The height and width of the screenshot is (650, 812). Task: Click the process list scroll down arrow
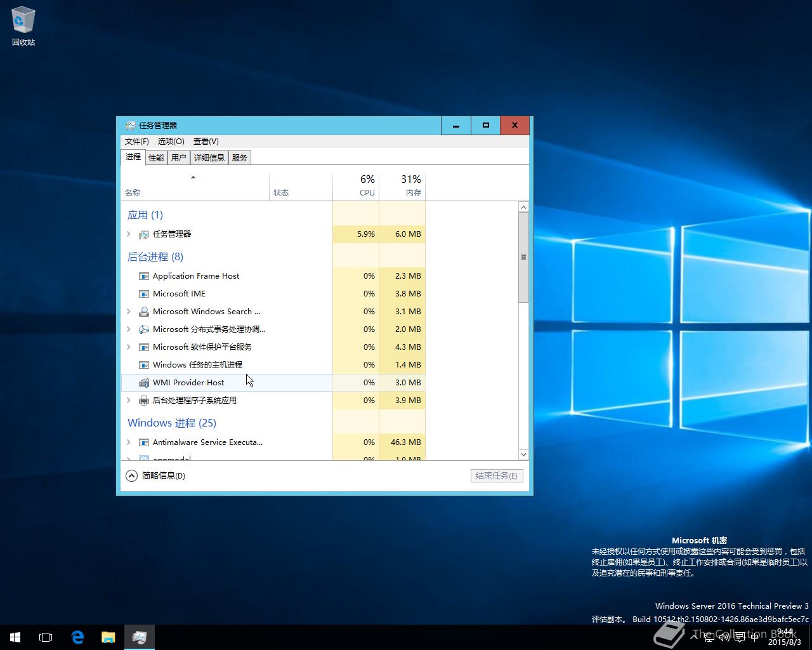(523, 454)
